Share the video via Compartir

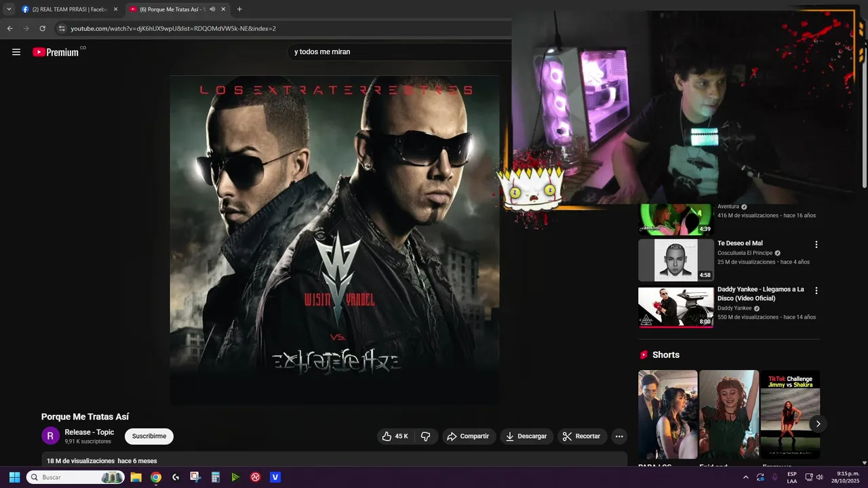pyautogui.click(x=468, y=436)
